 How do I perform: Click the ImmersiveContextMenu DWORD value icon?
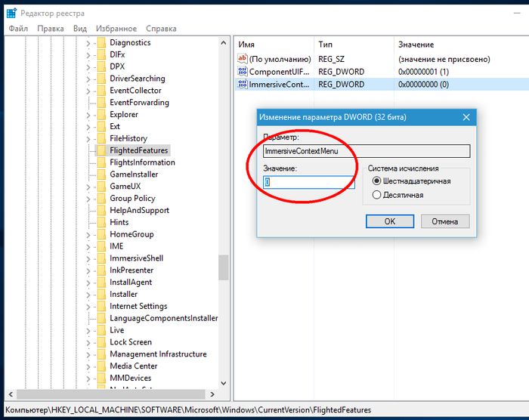click(x=243, y=84)
